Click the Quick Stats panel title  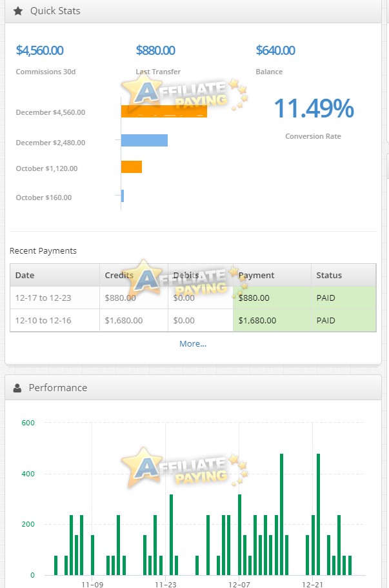[x=55, y=11]
